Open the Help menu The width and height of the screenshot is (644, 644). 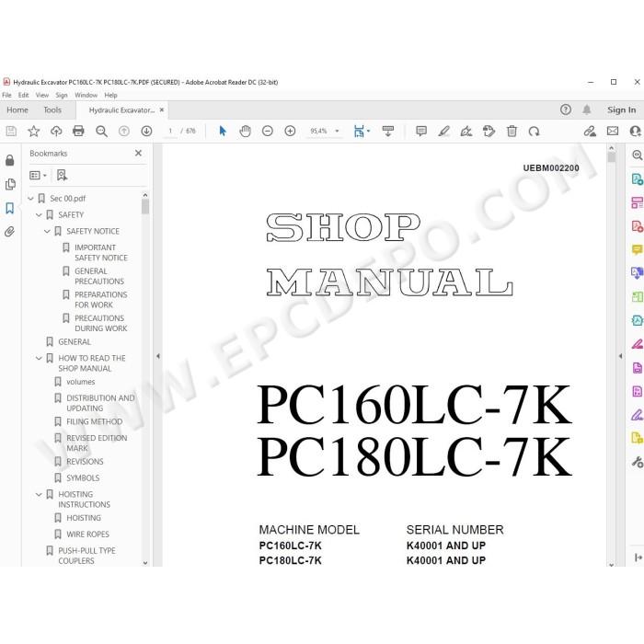click(110, 95)
